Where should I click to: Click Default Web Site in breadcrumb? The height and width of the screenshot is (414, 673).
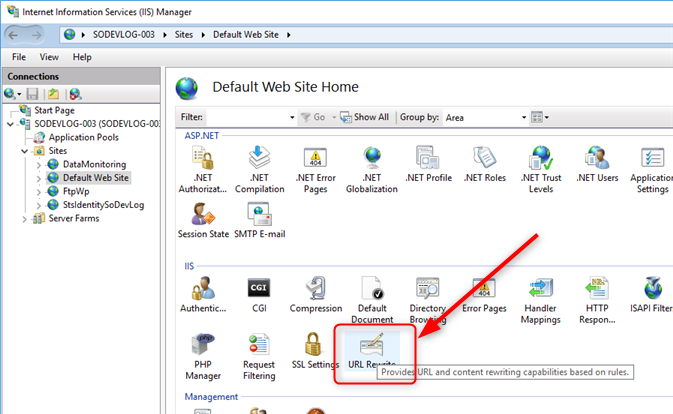(x=246, y=35)
